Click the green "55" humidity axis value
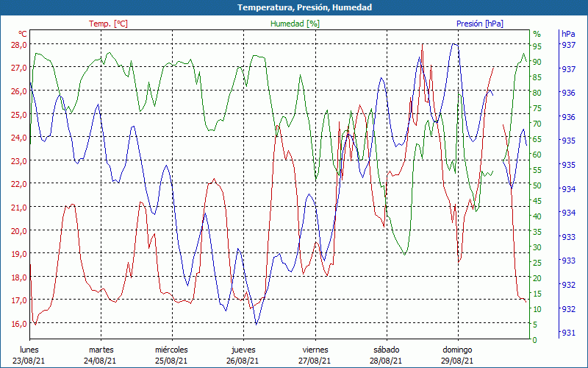The width and height of the screenshot is (588, 368). point(537,170)
